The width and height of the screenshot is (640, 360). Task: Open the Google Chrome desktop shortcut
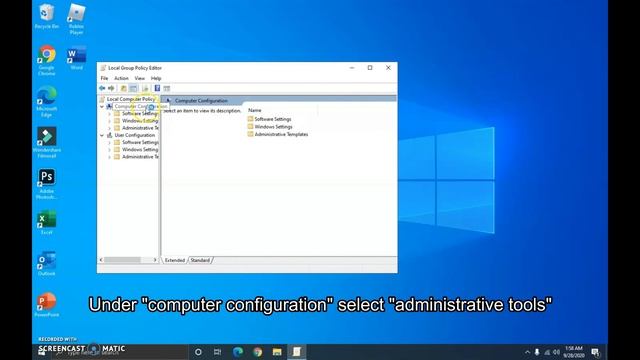pos(47,60)
